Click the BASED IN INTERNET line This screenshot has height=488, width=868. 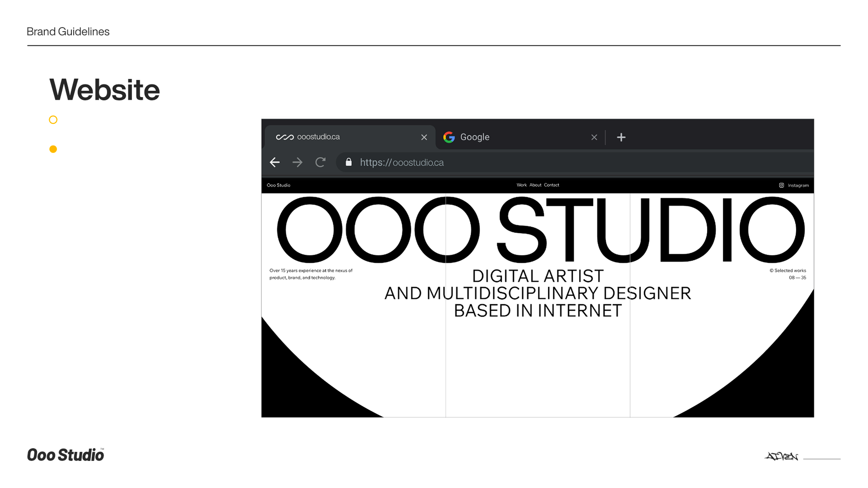[x=538, y=311]
